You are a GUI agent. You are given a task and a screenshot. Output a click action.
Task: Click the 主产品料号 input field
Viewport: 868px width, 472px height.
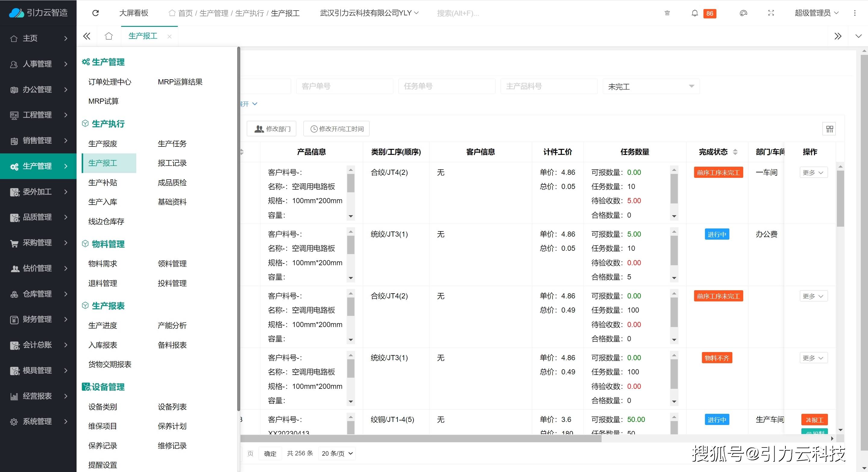click(549, 87)
